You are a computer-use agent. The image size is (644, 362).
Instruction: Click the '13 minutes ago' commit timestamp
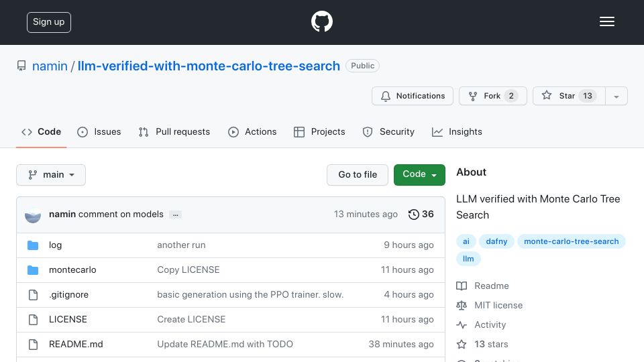(x=366, y=215)
